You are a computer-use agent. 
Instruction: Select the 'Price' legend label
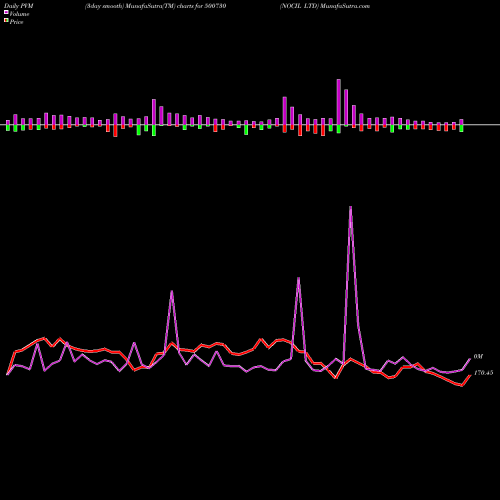click(x=16, y=22)
